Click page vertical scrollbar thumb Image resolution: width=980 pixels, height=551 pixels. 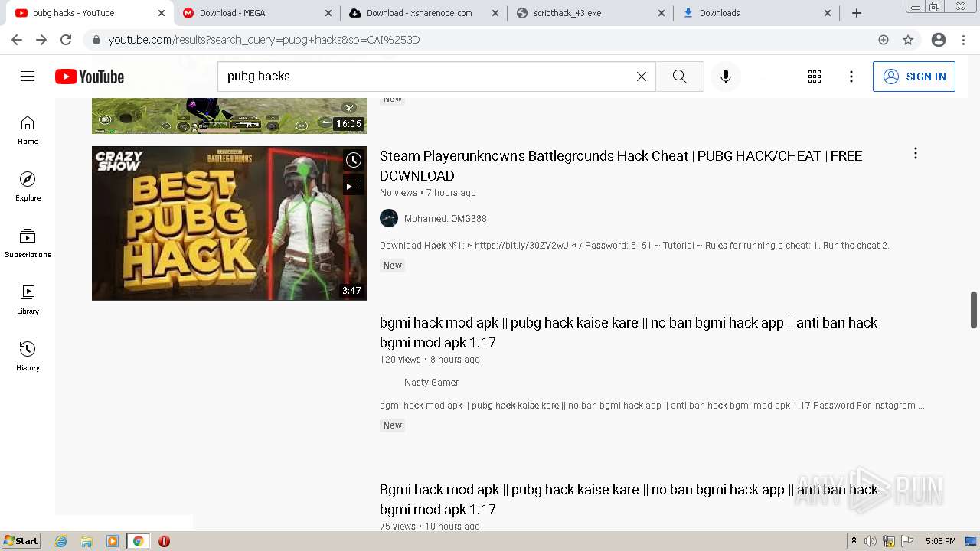tap(974, 309)
